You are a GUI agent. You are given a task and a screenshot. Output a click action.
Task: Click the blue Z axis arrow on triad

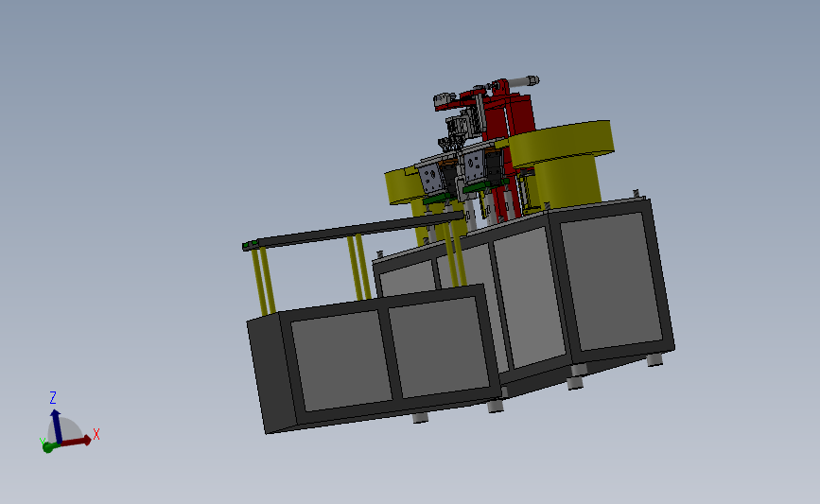(x=56, y=426)
